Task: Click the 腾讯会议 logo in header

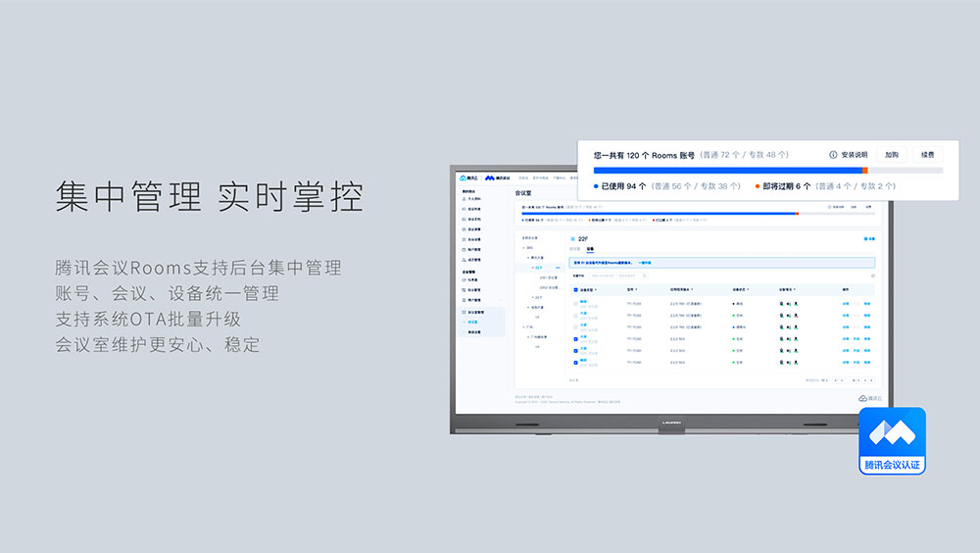Action: tap(497, 177)
